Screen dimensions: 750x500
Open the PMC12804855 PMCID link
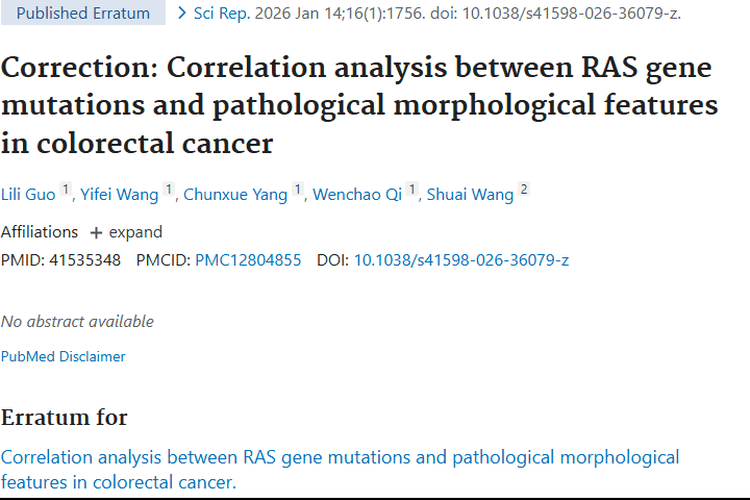[248, 260]
